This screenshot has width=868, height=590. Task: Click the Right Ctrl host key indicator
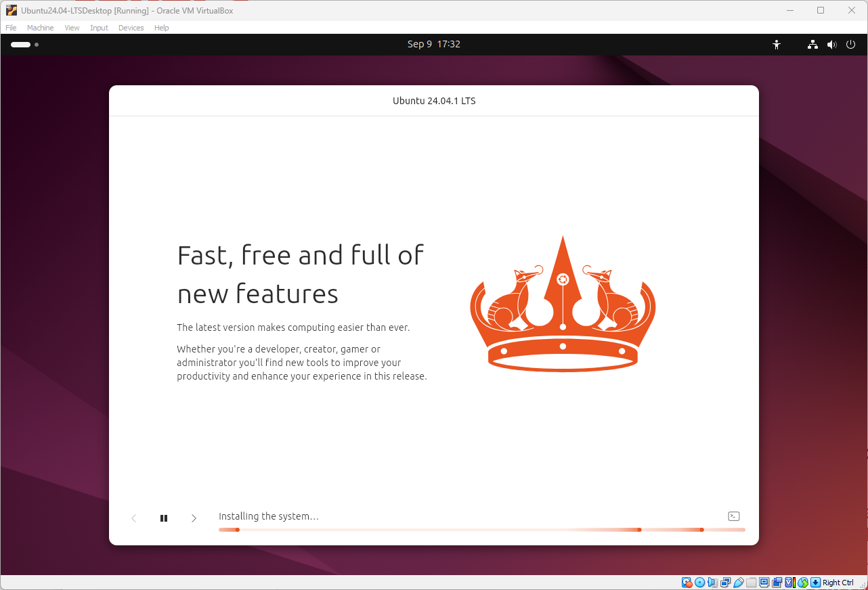(x=838, y=583)
